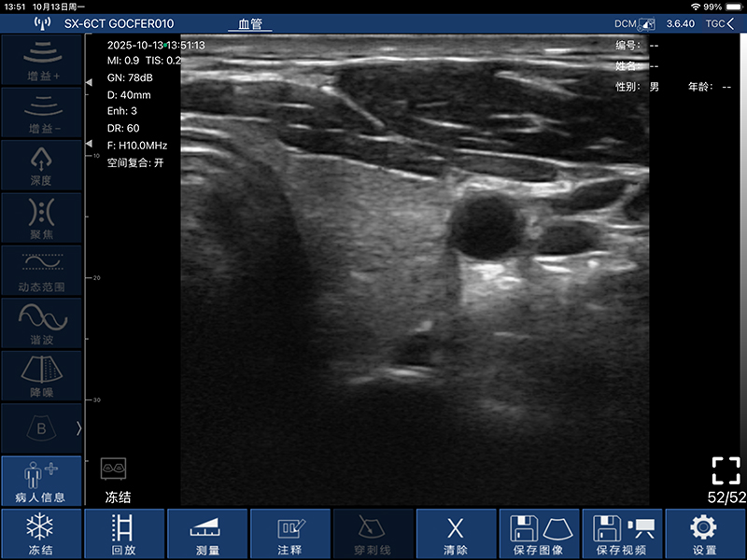Open the 回放 playback tab
The height and width of the screenshot is (560, 747).
coord(123,534)
